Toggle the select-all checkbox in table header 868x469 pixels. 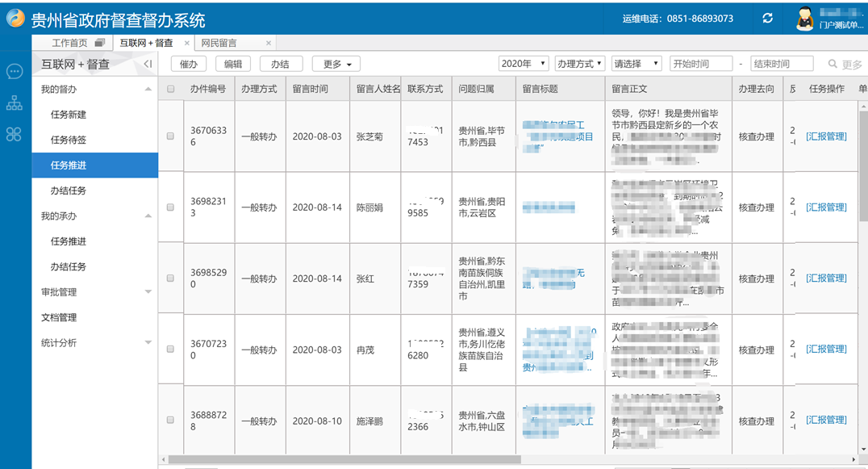(x=170, y=89)
